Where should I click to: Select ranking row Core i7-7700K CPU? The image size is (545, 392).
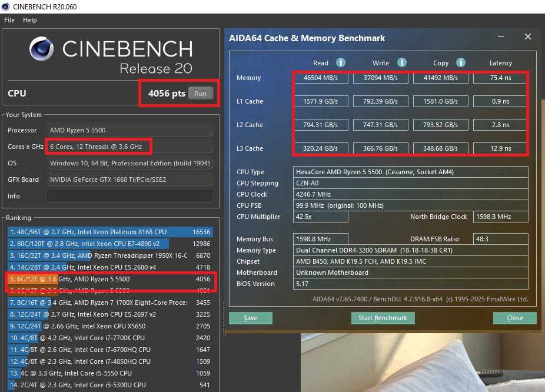click(x=110, y=338)
